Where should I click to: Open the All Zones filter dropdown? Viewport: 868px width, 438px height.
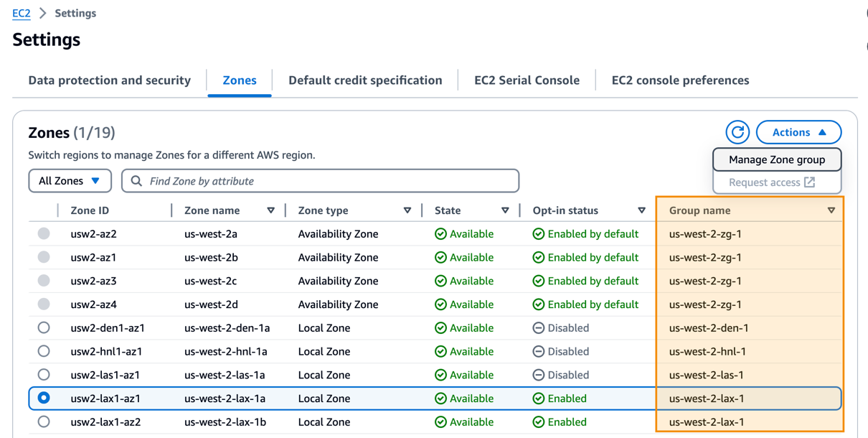coord(70,181)
